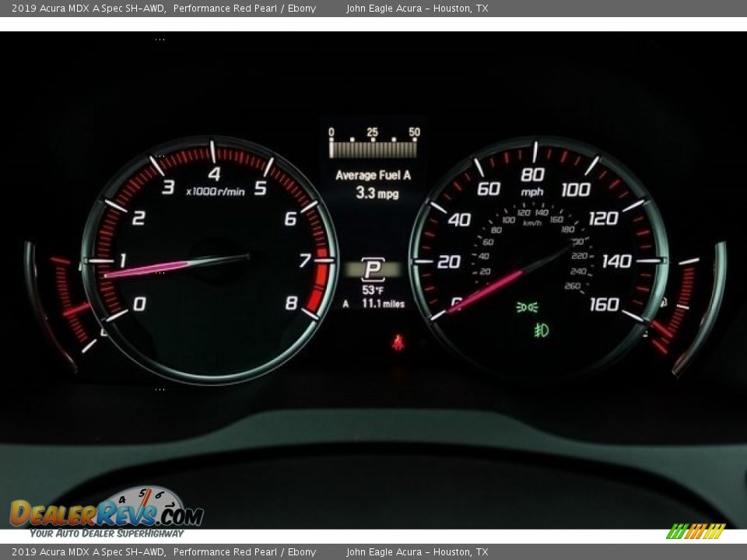The width and height of the screenshot is (747, 560).
Task: Click the green fog light indicator icon
Action: [542, 331]
